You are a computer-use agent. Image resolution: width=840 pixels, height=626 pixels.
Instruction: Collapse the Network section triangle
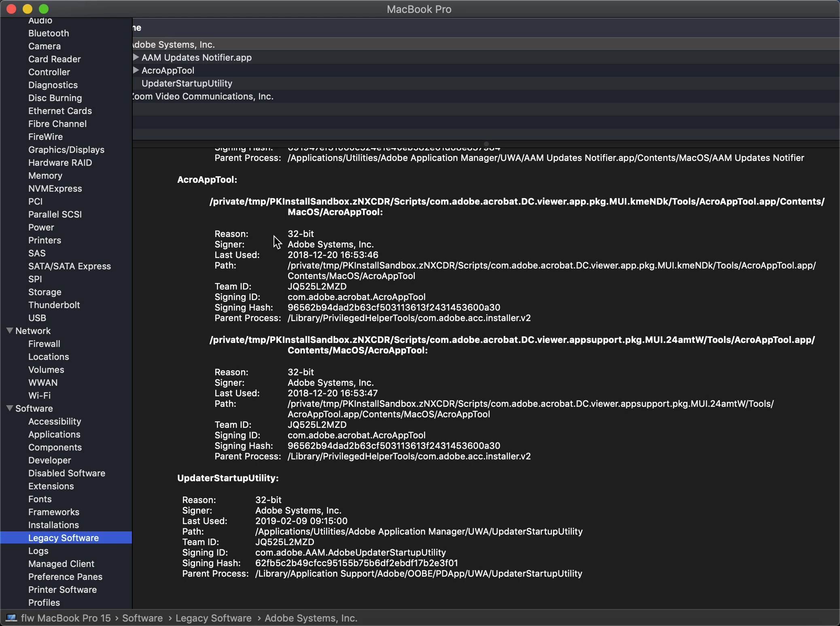(x=10, y=330)
